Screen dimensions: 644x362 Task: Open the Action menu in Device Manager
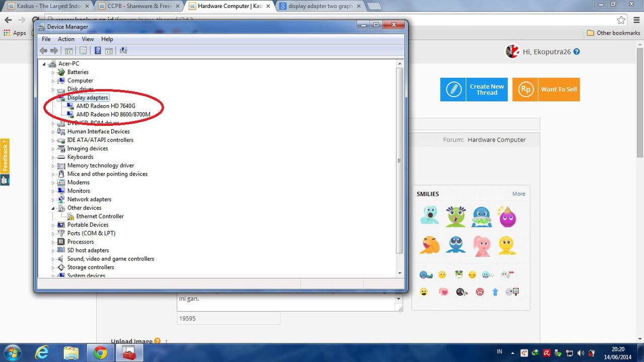66,39
